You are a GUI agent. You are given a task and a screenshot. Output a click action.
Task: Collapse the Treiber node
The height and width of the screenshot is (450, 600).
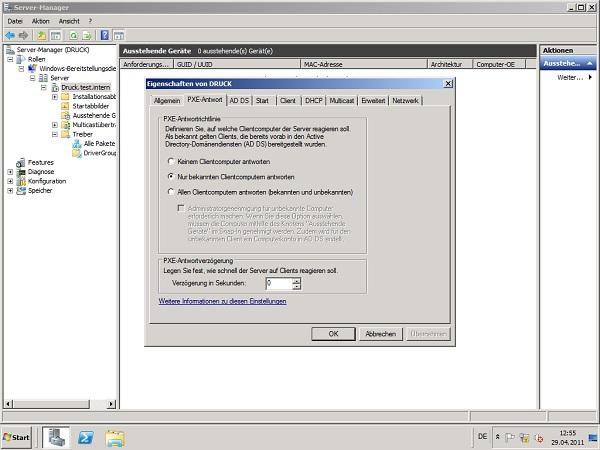coord(55,134)
